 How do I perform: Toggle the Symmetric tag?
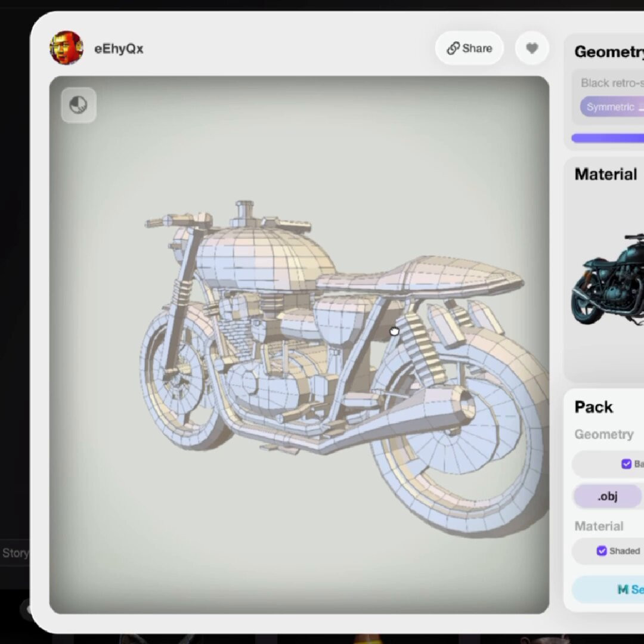coord(612,107)
